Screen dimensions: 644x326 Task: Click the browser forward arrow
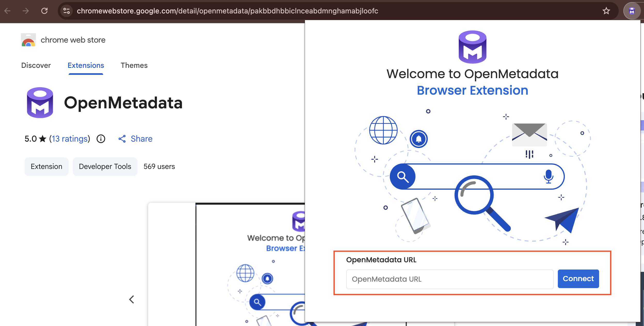pos(26,11)
